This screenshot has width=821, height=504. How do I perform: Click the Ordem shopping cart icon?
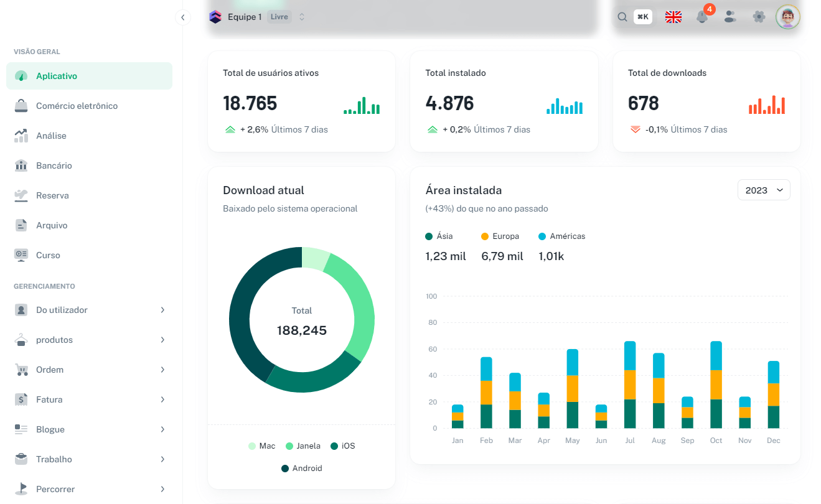(x=21, y=370)
